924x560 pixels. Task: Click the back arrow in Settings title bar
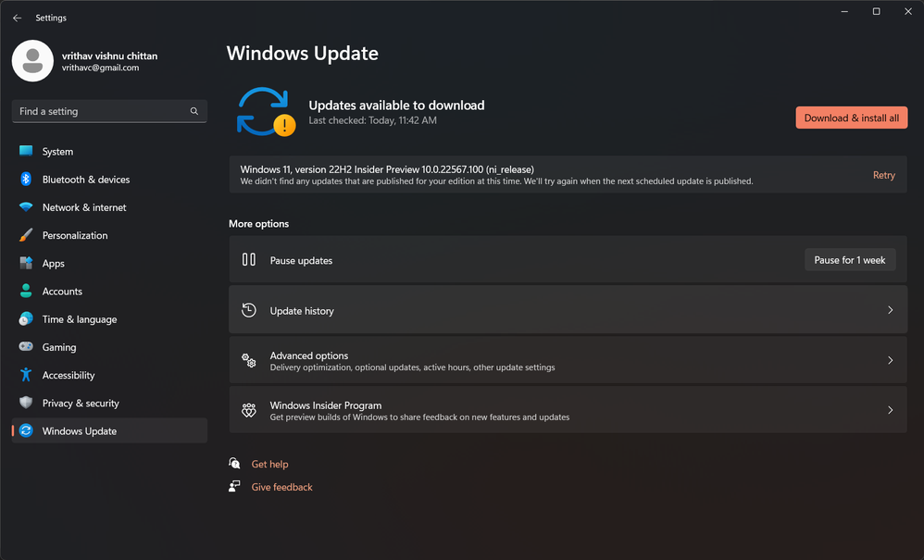click(x=17, y=18)
